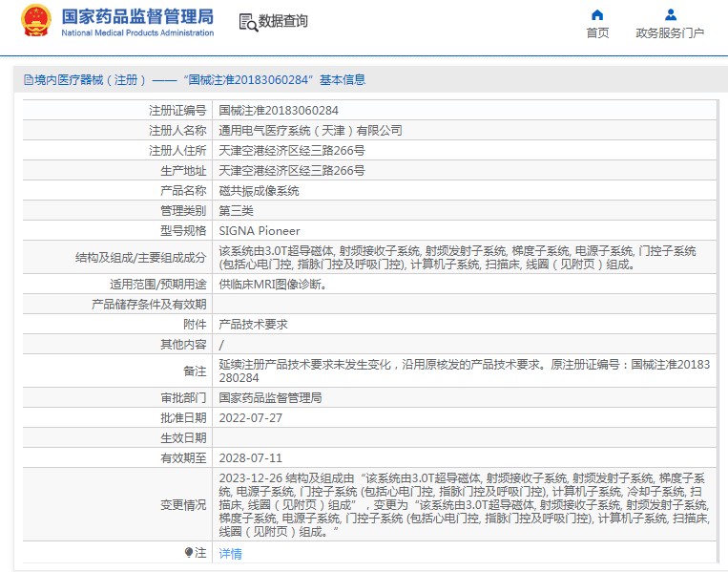Click the 产品技术要求 attachment entry

[x=253, y=325]
